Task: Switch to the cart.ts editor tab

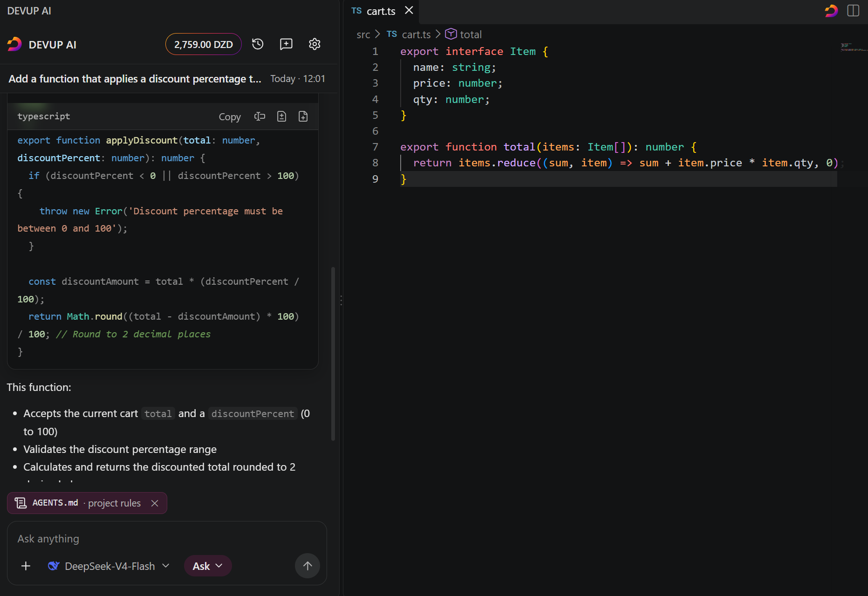Action: (x=381, y=11)
